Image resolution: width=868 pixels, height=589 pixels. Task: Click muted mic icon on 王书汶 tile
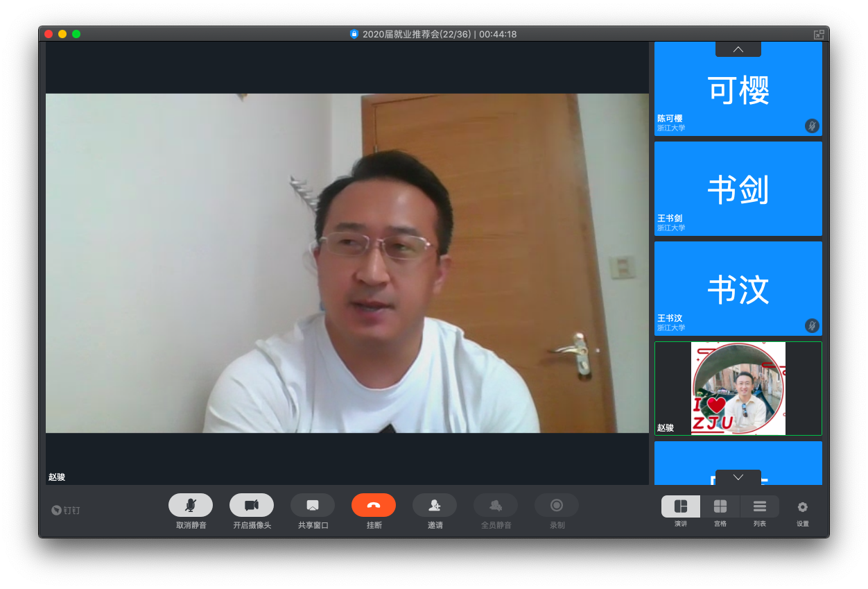(x=812, y=325)
